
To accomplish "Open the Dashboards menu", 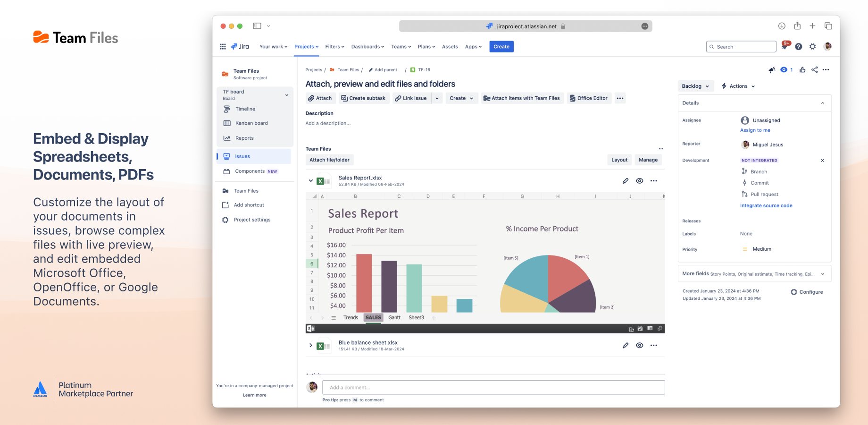I will pos(367,47).
